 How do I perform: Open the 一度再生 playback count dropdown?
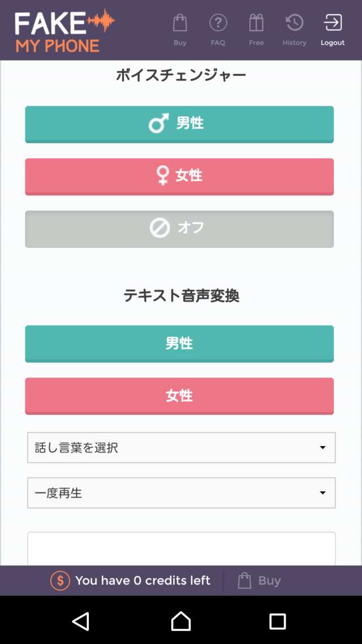pos(181,493)
